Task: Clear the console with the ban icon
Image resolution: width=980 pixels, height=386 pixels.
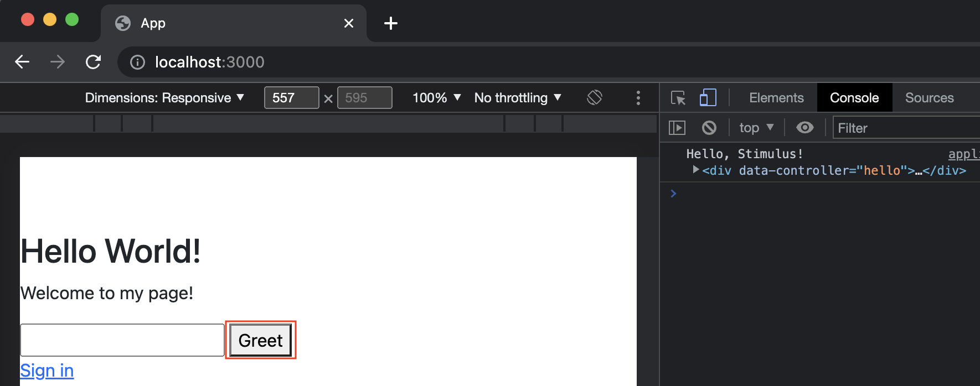Action: click(x=709, y=128)
